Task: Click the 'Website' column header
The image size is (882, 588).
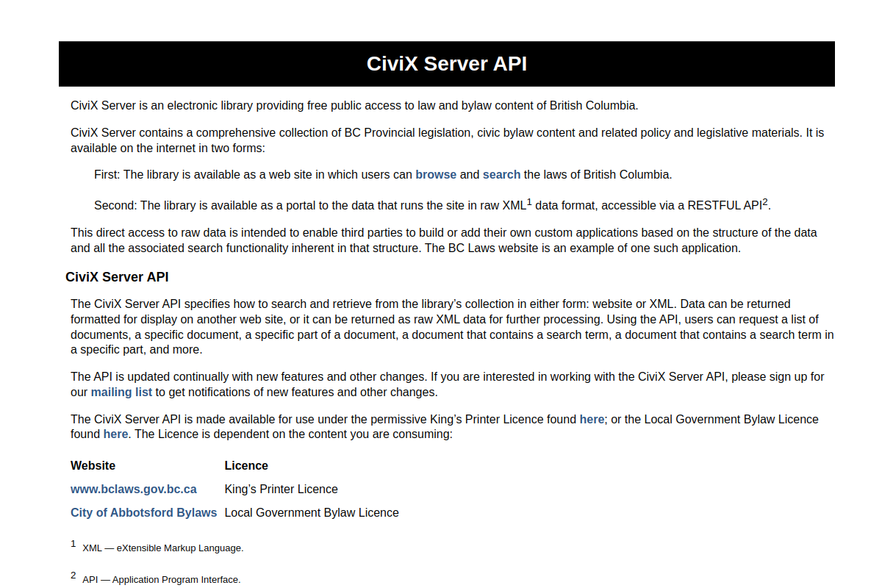Action: [x=93, y=466]
